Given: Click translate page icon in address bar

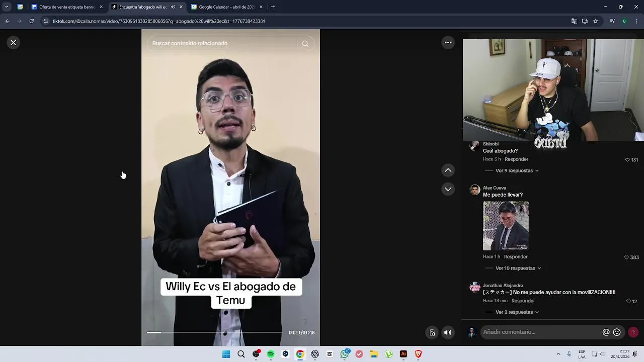Looking at the screenshot, I should (574, 21).
